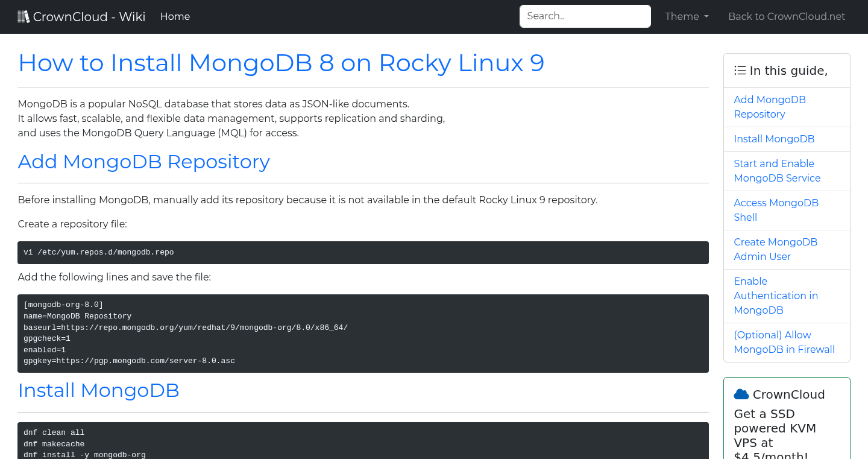The image size is (868, 459).
Task: Select 'Start and Enable MongoDB Service' link
Action: point(777,171)
